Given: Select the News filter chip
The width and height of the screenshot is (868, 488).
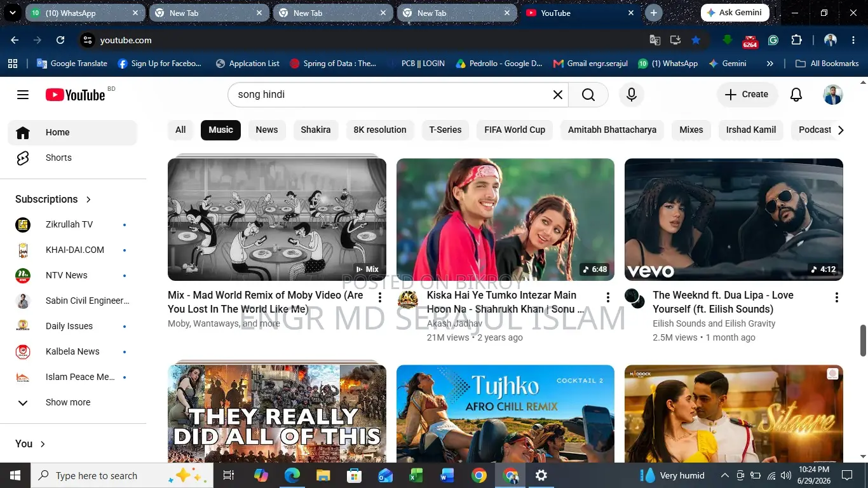Looking at the screenshot, I should click(x=267, y=130).
